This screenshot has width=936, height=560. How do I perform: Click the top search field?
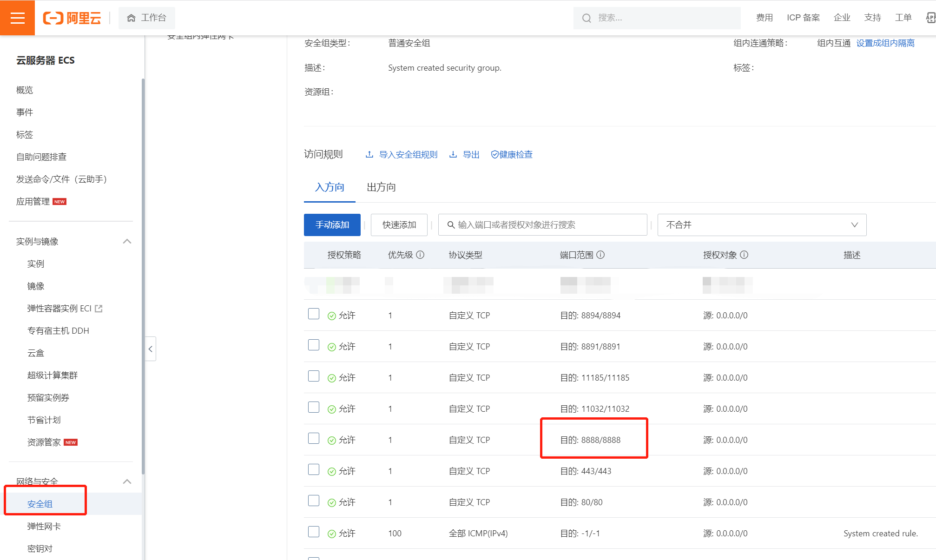pos(657,18)
